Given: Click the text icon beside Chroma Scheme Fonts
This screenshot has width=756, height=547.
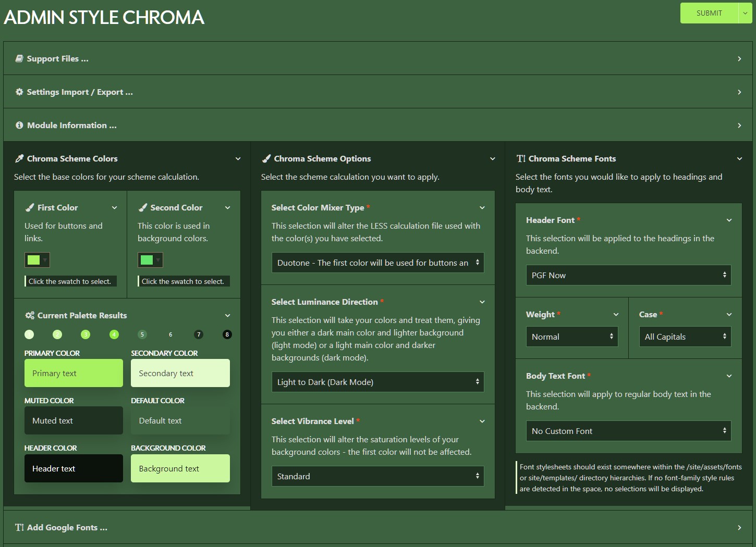Looking at the screenshot, I should click(521, 159).
